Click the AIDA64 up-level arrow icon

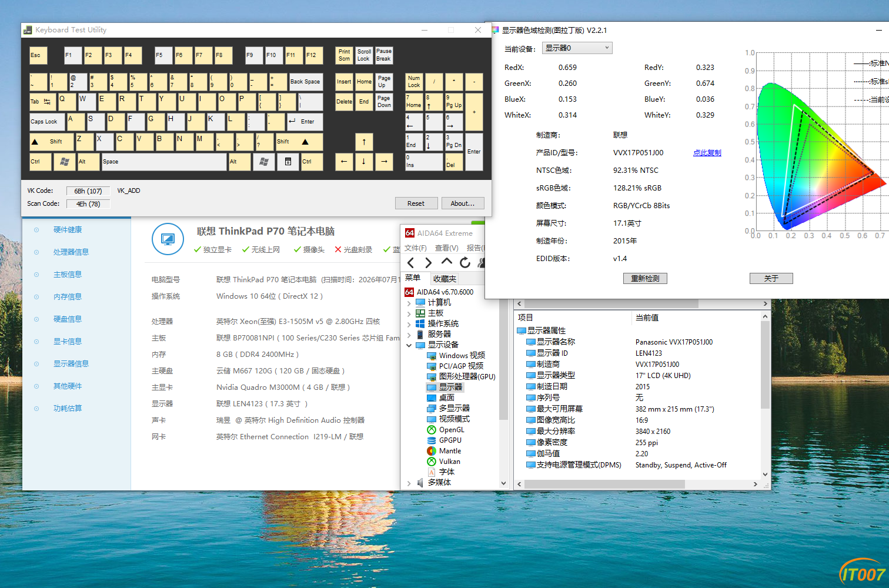447,262
